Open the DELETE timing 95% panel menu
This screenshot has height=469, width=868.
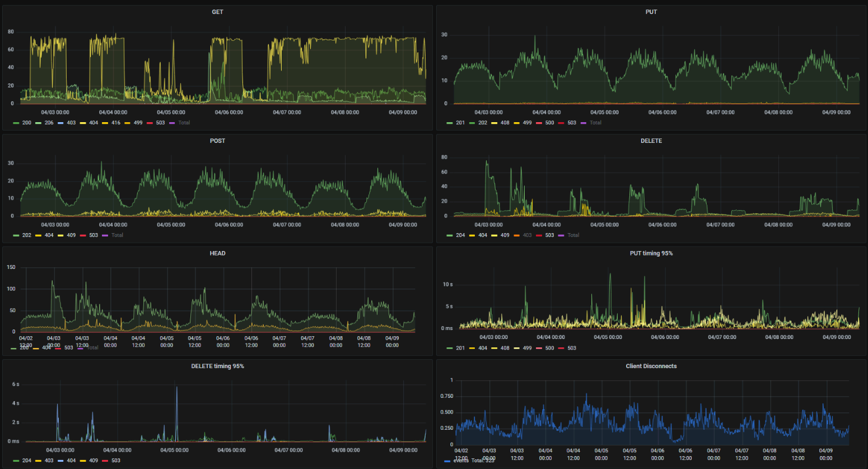click(217, 366)
